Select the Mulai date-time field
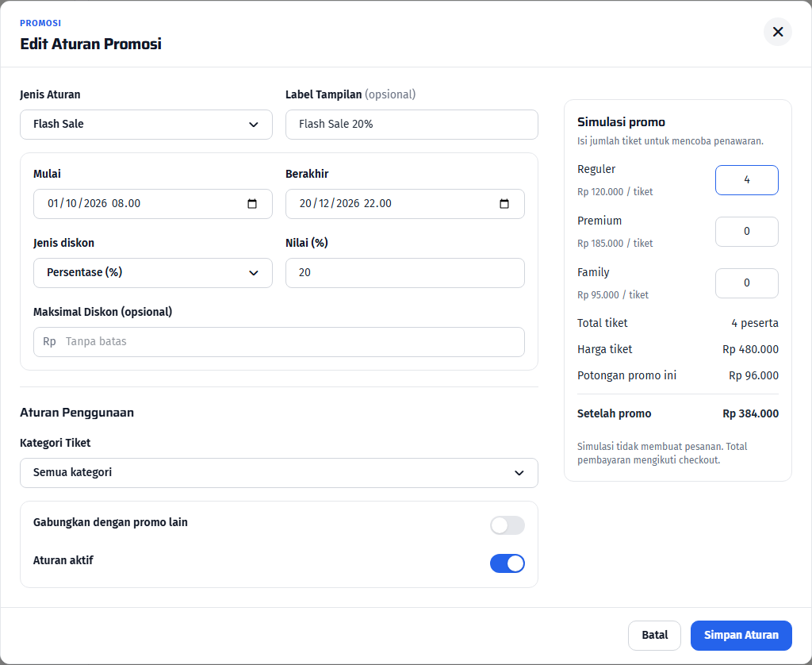 (153, 204)
